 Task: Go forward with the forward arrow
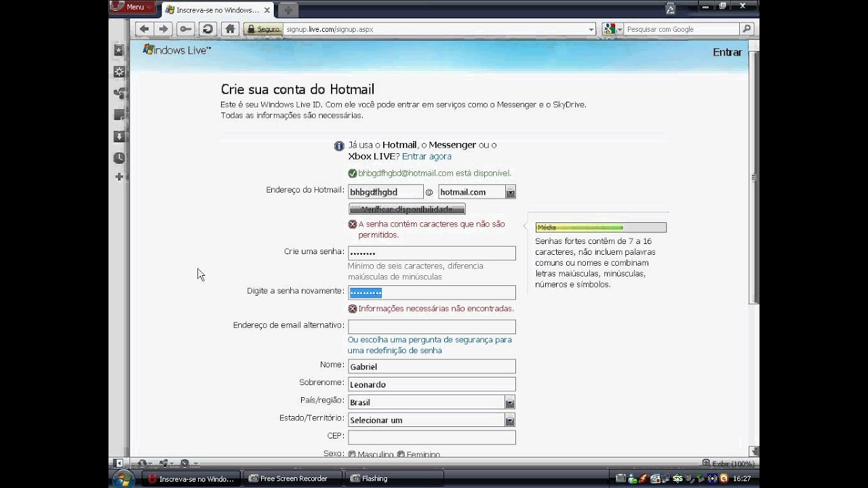(163, 29)
